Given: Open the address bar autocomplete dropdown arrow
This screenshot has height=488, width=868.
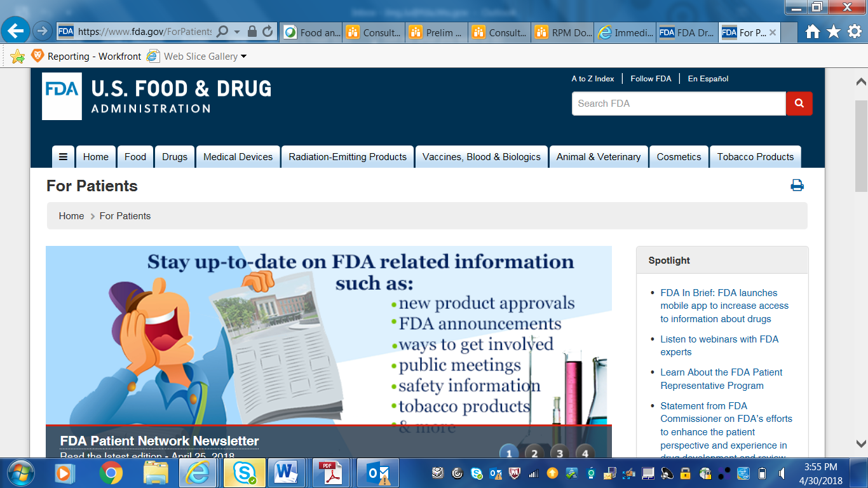Looking at the screenshot, I should coord(237,31).
